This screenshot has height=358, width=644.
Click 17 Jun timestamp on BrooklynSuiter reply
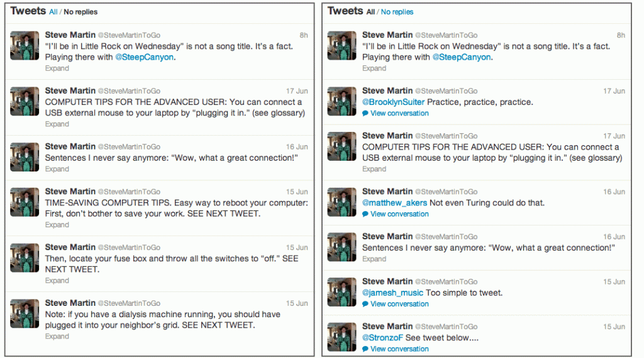(614, 91)
